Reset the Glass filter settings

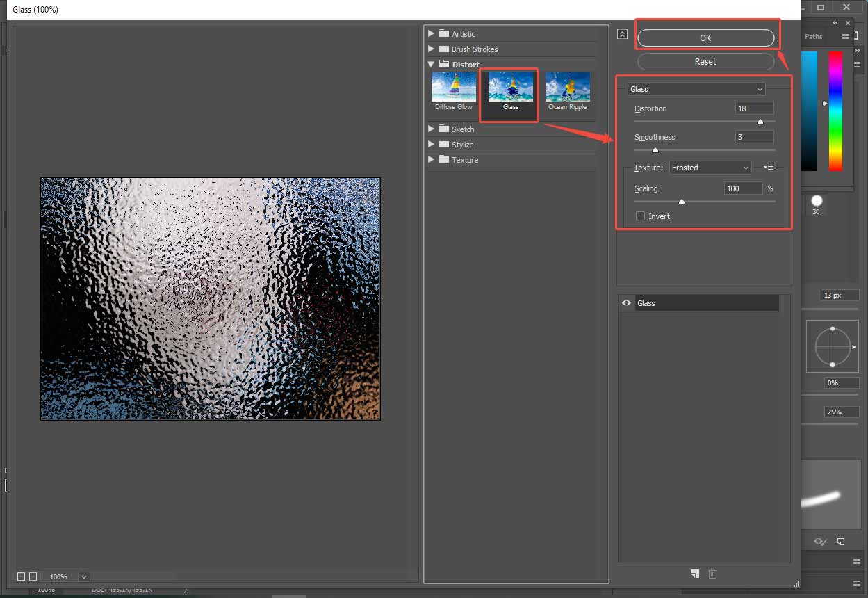point(705,61)
